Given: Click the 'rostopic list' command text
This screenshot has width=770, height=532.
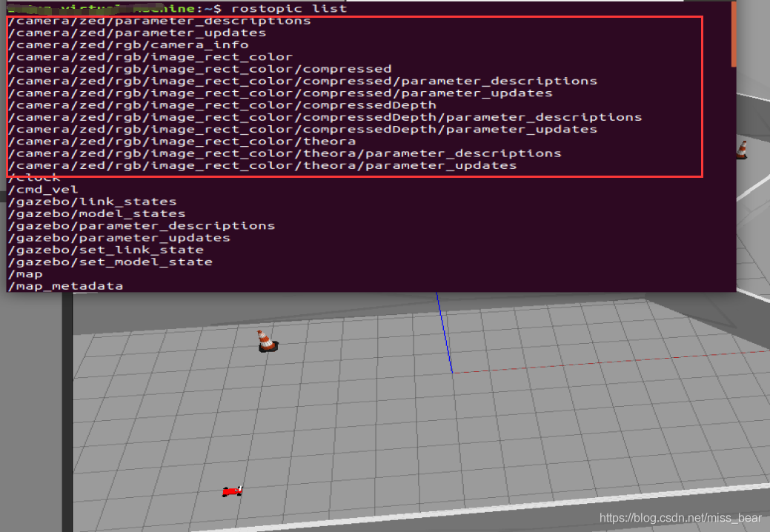Looking at the screenshot, I should tap(289, 8).
